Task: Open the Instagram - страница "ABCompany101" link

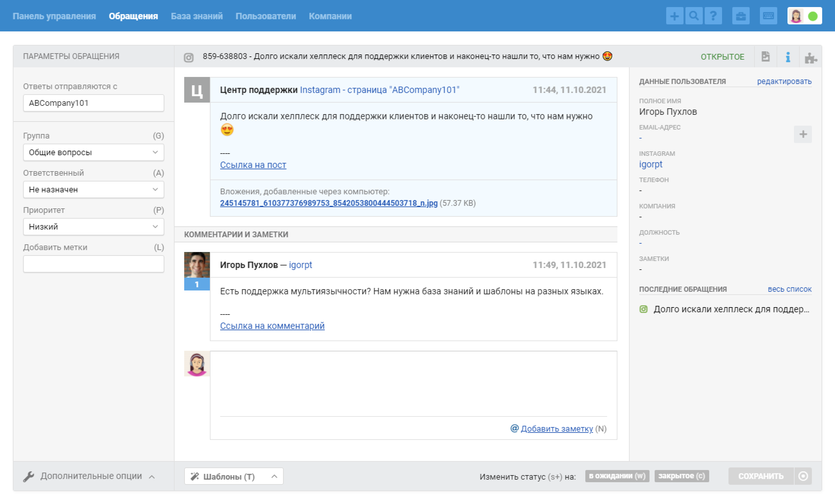Action: click(380, 90)
